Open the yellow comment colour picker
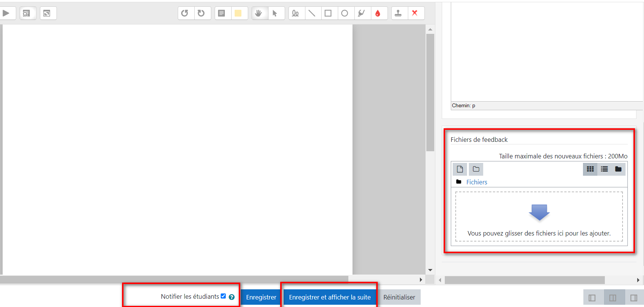Viewport: 644px width, 307px height. pyautogui.click(x=238, y=13)
